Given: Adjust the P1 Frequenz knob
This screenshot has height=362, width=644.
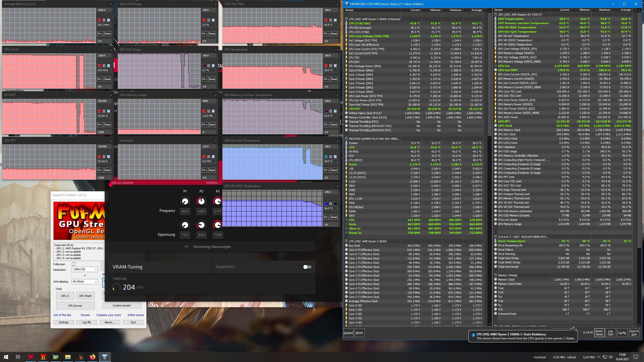Looking at the screenshot, I should point(185,201).
